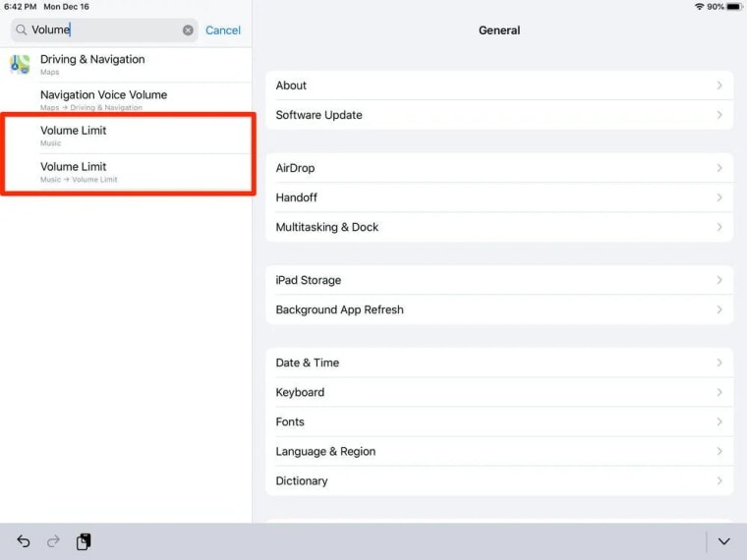Open About chevron row
Viewport: 747px width, 560px height.
click(499, 85)
